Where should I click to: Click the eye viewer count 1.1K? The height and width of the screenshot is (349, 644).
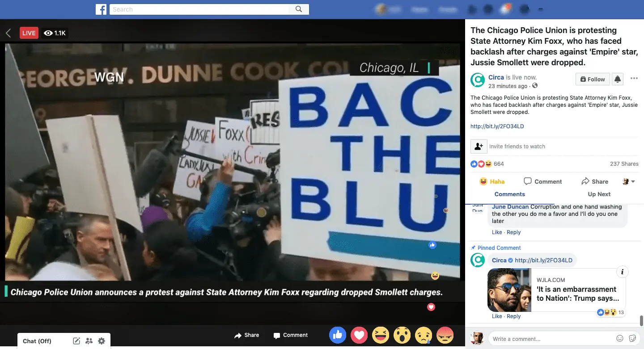(55, 33)
